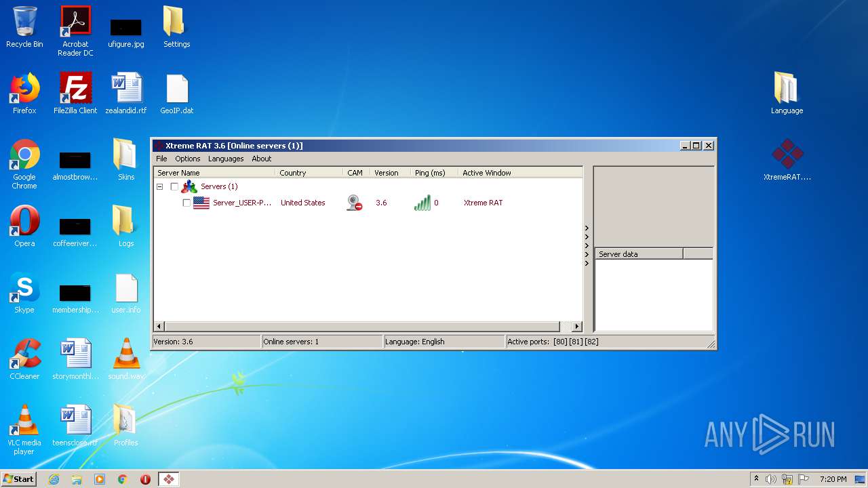Click Xtreme RAT taskbar button
Image resolution: width=868 pixels, height=488 pixels.
pyautogui.click(x=169, y=479)
